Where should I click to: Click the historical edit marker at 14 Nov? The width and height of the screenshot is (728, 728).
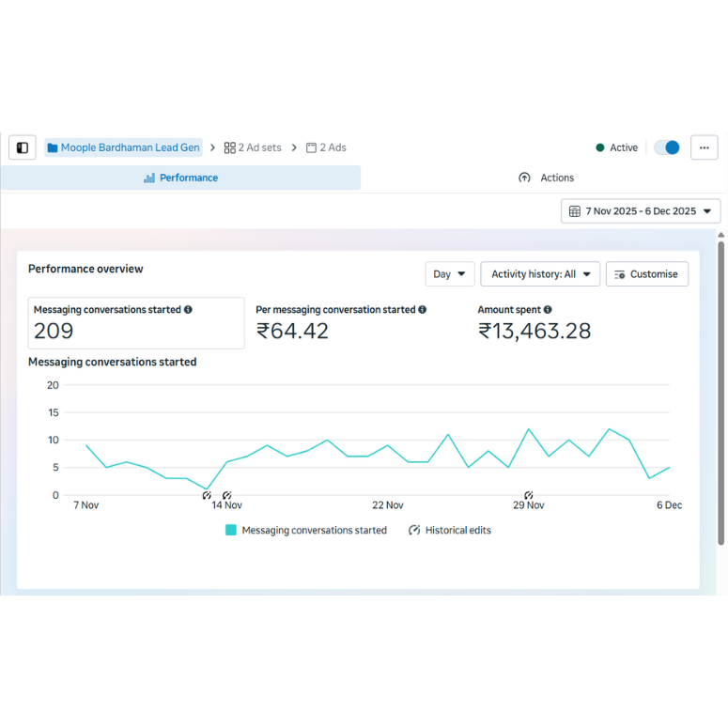tap(226, 495)
